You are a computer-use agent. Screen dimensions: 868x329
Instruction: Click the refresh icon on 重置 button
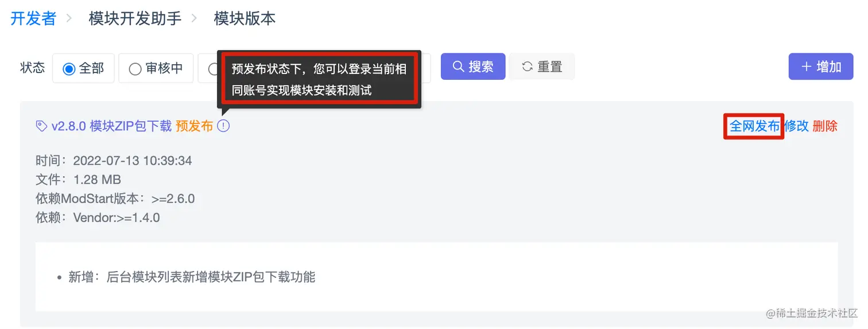click(527, 67)
